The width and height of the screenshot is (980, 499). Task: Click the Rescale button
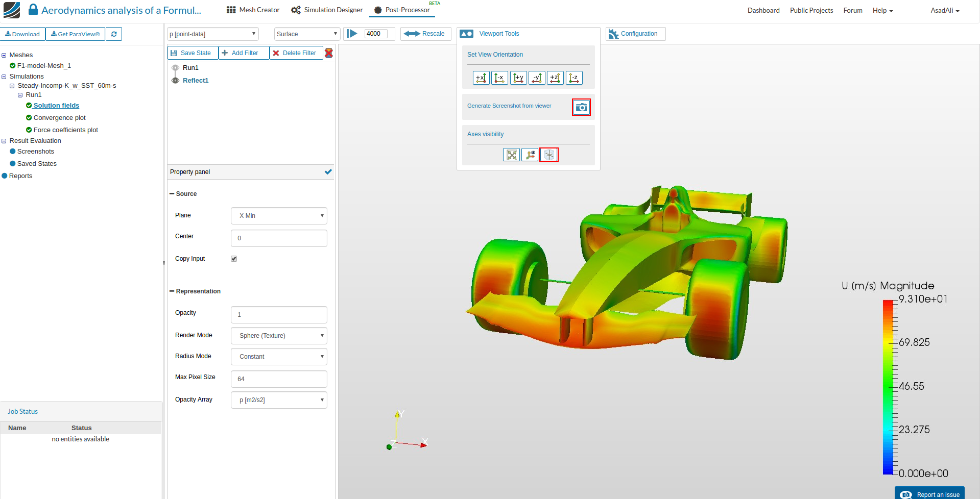pos(425,34)
